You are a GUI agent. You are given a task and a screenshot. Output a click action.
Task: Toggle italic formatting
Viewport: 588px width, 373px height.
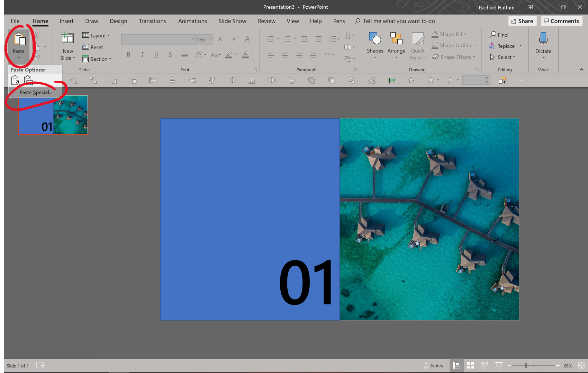[x=142, y=54]
